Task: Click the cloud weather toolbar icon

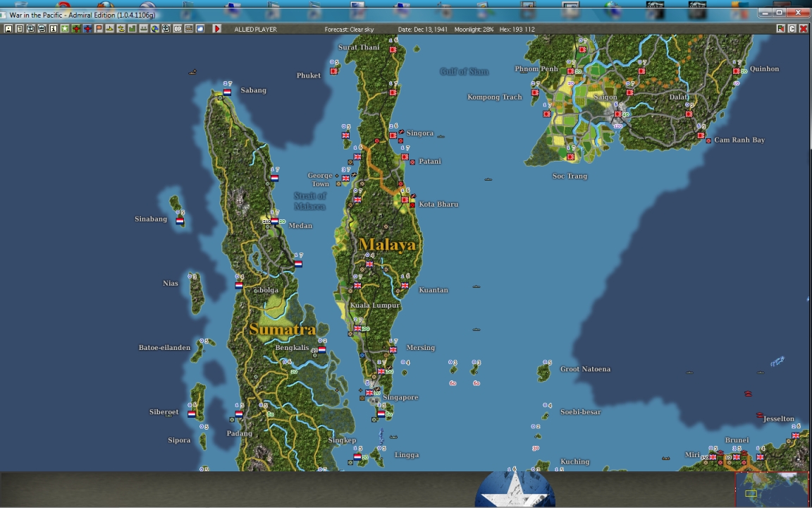Action: click(200, 29)
